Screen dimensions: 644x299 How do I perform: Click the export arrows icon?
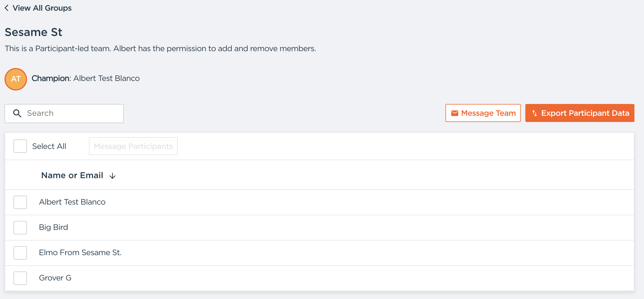tap(534, 113)
